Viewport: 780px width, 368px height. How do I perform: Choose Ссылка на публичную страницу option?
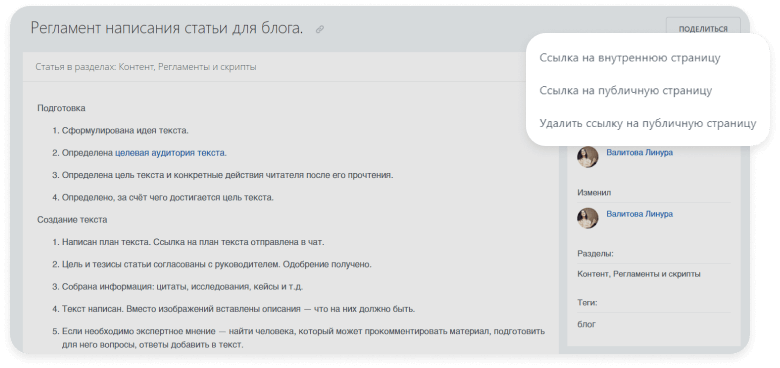626,91
